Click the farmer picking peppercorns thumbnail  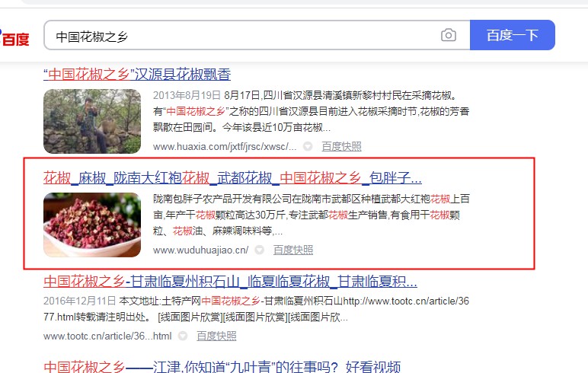pos(92,121)
